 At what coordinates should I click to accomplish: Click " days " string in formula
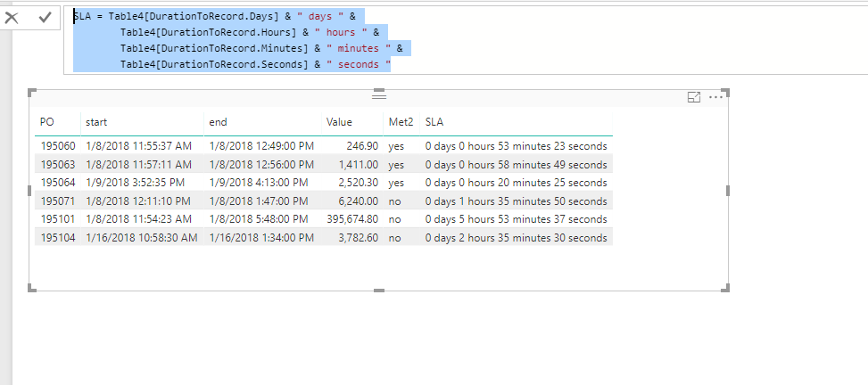[x=320, y=17]
